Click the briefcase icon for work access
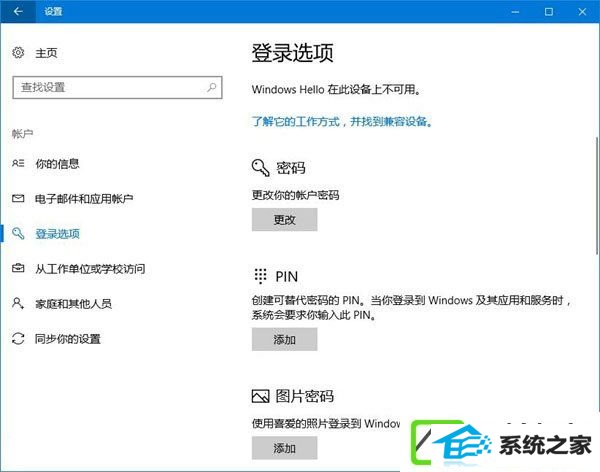This screenshot has height=472, width=600. click(x=18, y=268)
